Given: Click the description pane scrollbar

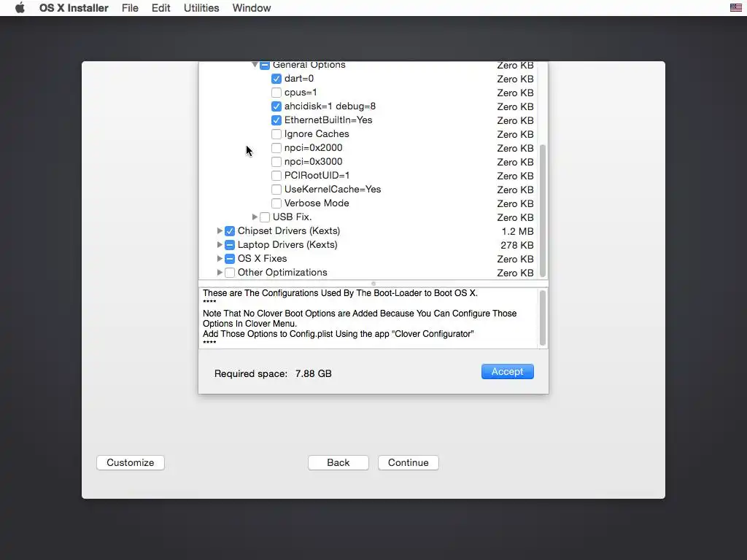Looking at the screenshot, I should pos(543,318).
